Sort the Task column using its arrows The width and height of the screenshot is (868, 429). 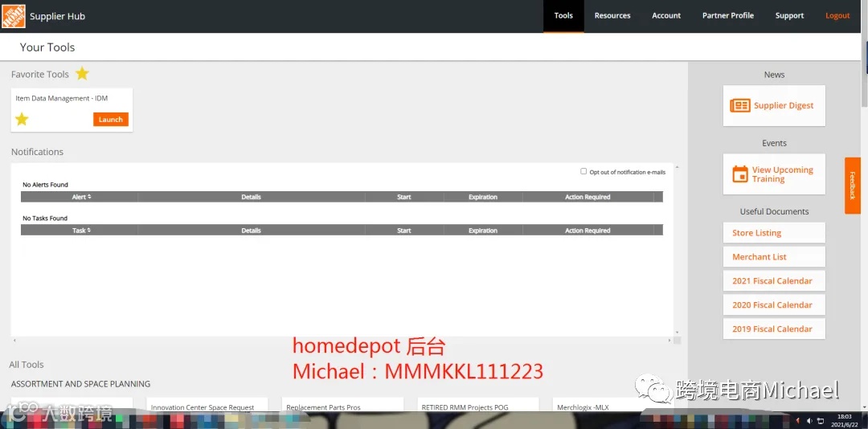tap(89, 231)
